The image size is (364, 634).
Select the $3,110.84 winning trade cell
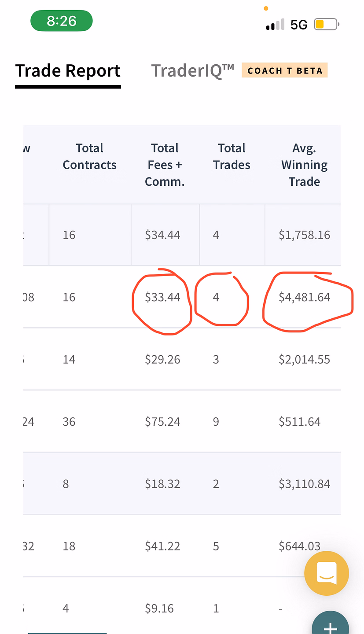(305, 484)
